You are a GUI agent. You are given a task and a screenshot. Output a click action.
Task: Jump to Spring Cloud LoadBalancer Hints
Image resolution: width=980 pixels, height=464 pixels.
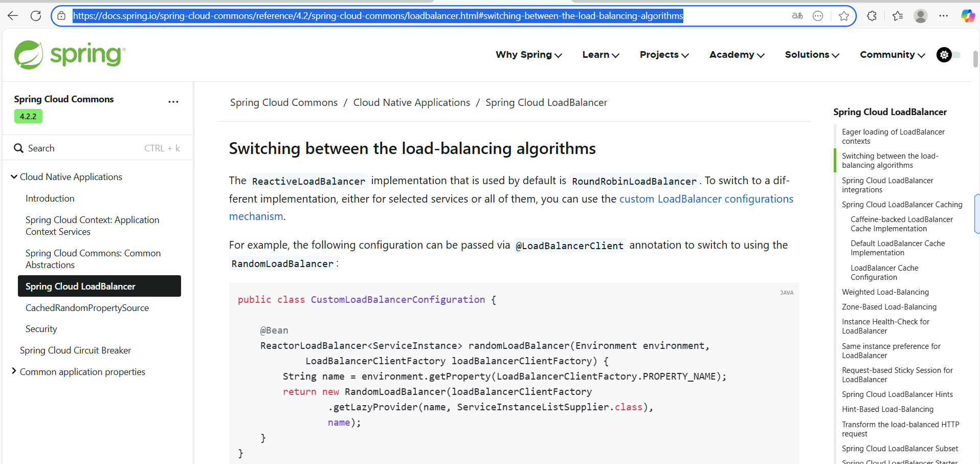(x=898, y=394)
